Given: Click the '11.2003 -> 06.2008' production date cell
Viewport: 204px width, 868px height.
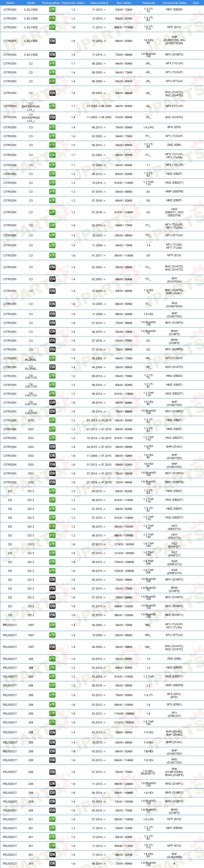Looking at the screenshot, I should tap(99, 106).
